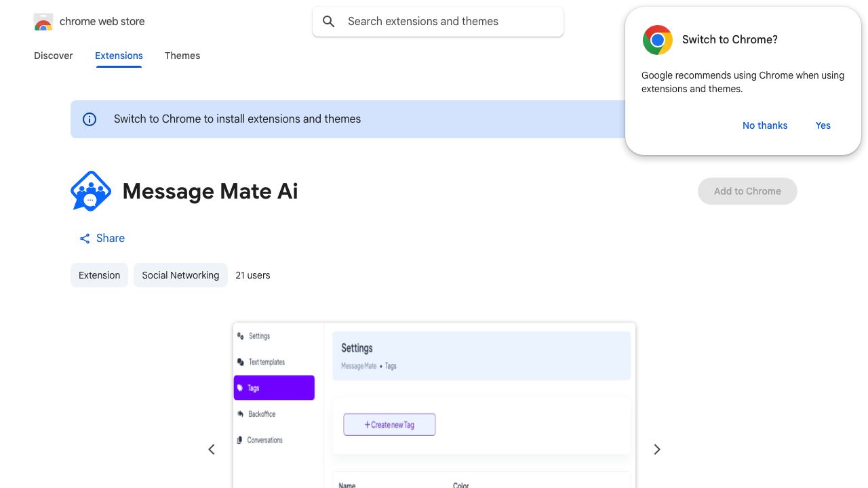Click the "Message Mate Ai" heading

click(210, 191)
